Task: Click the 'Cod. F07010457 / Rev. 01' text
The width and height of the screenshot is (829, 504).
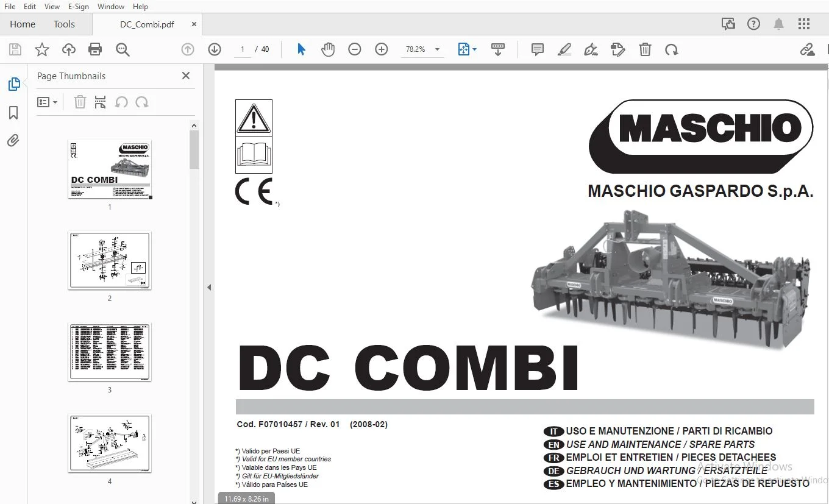Action: (x=288, y=424)
